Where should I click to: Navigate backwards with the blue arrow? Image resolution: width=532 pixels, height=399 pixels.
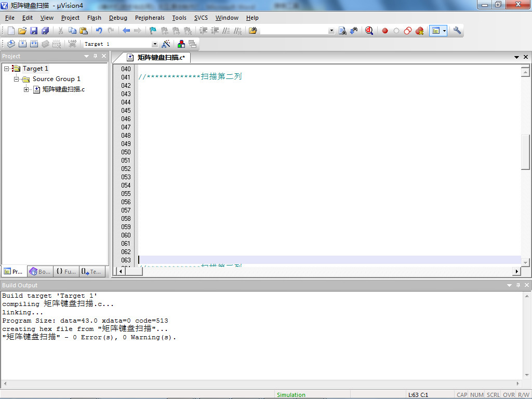point(126,31)
